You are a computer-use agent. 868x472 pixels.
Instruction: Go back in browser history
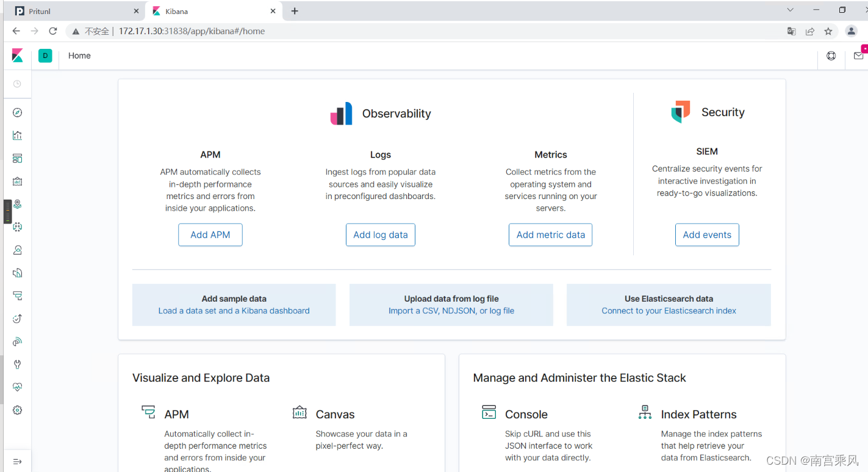point(16,31)
